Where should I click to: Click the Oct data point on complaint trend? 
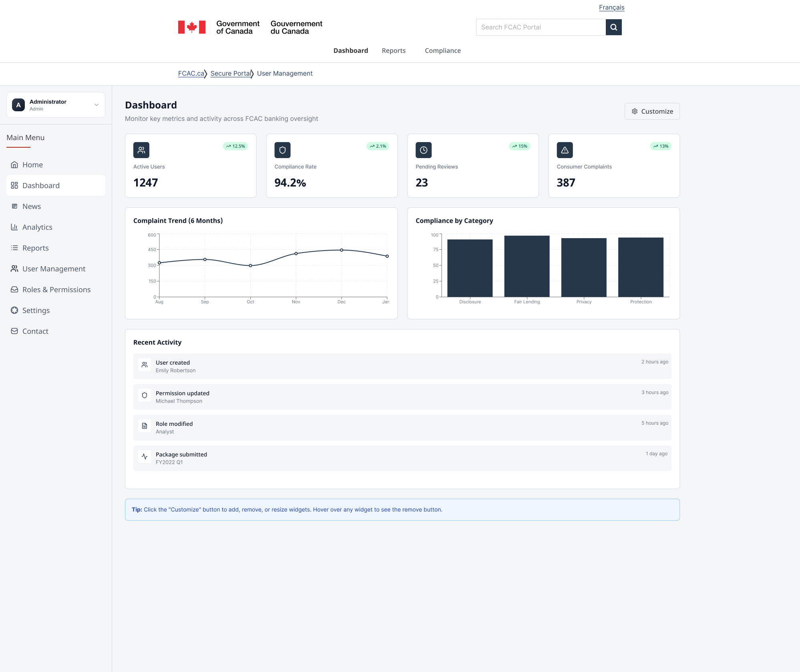[251, 265]
